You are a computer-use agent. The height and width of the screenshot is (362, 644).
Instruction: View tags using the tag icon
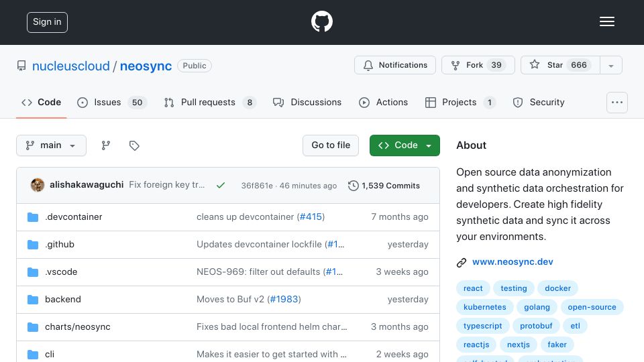tap(134, 145)
